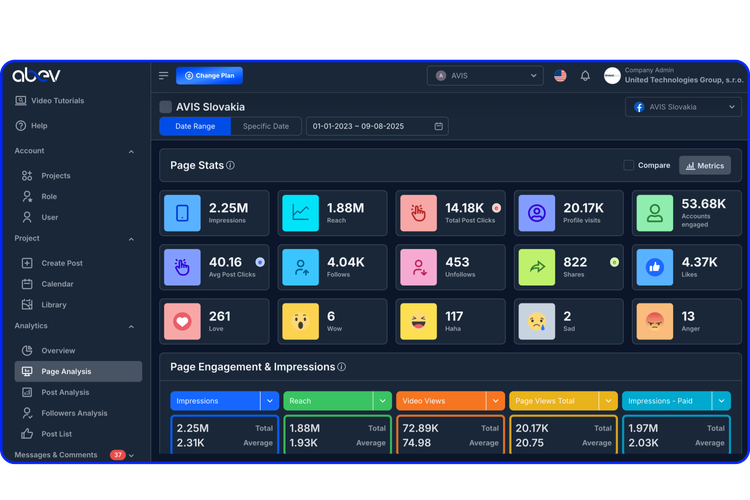Expand Messages & Comments section
Image resolution: width=750 pixels, height=500 pixels.
[132, 456]
